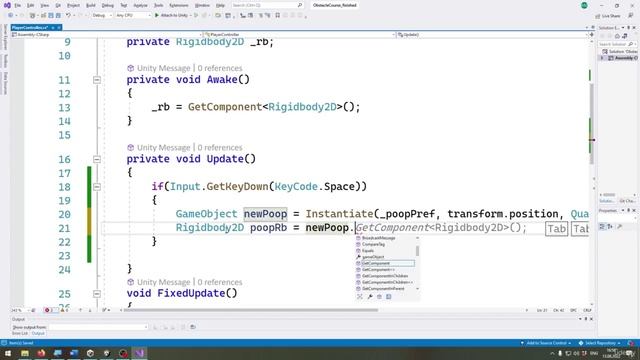640x360 pixels.
Task: Open the View menu
Action: click(x=44, y=5)
